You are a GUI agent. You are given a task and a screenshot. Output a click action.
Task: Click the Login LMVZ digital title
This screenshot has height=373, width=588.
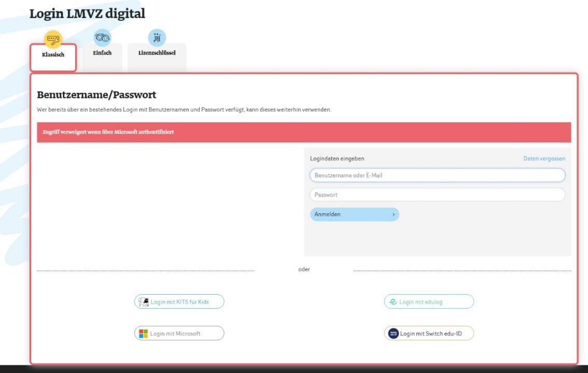87,14
